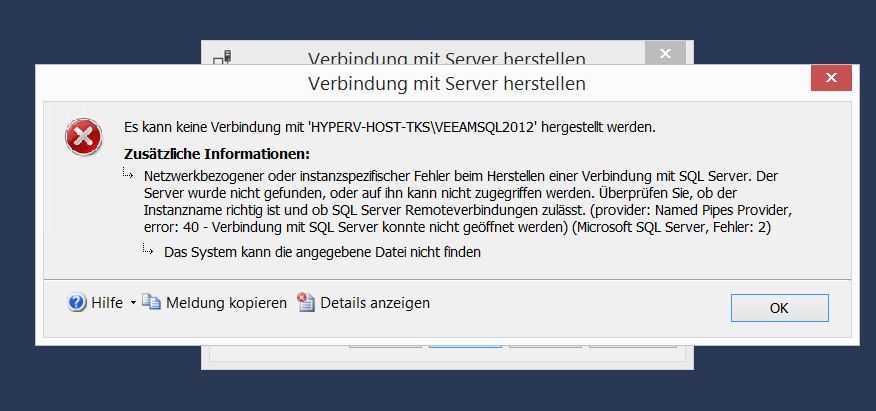Click the line mentioning 'HYPERV-HOST-TKS\VEEAMSQL2012'
The height and width of the screenshot is (411, 876).
point(390,127)
